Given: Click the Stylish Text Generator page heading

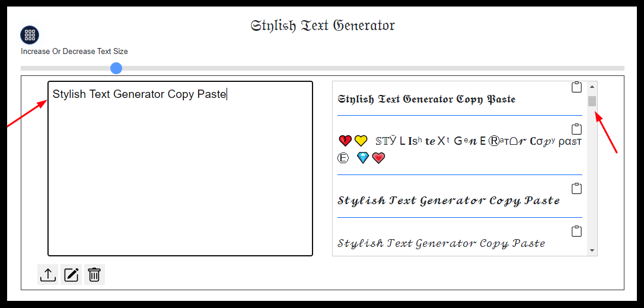Looking at the screenshot, I should (323, 26).
